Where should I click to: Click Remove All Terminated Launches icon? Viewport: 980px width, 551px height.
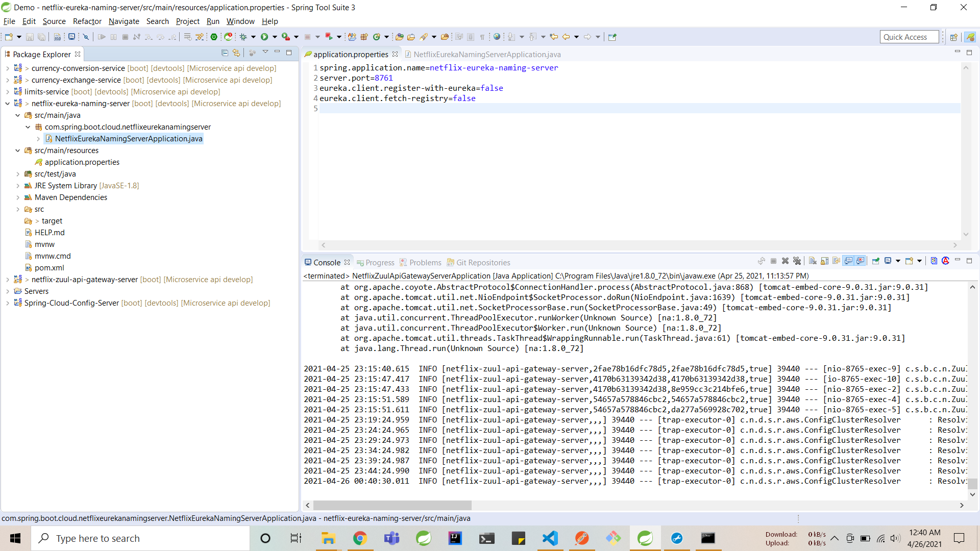tap(797, 261)
